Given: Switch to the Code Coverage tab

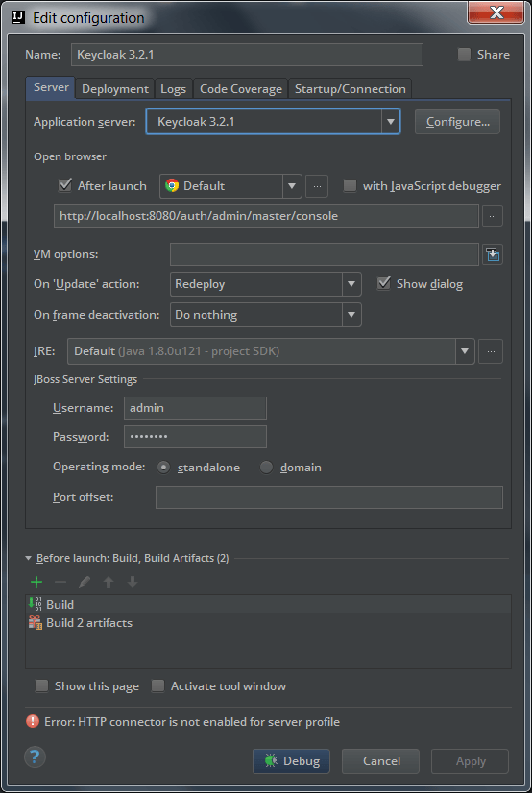Looking at the screenshot, I should point(241,89).
